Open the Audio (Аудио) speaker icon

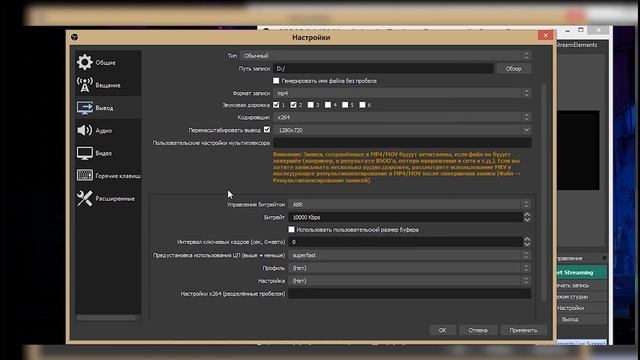pos(84,130)
